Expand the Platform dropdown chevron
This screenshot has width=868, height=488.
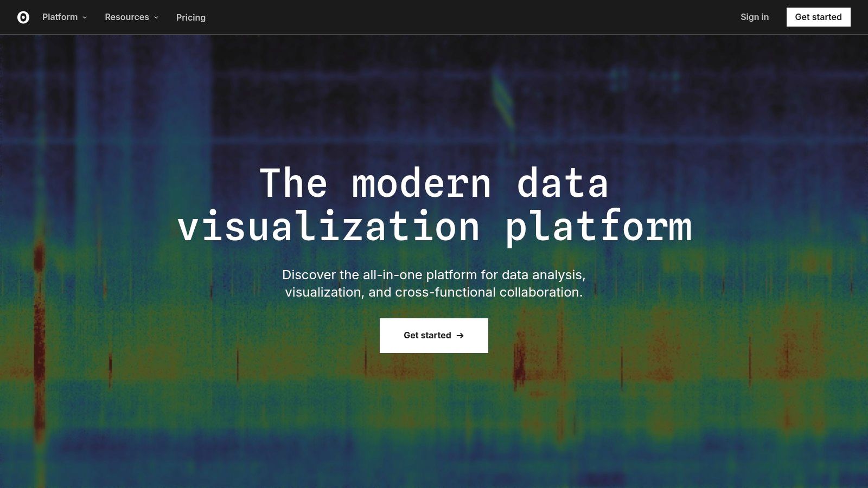(x=85, y=17)
